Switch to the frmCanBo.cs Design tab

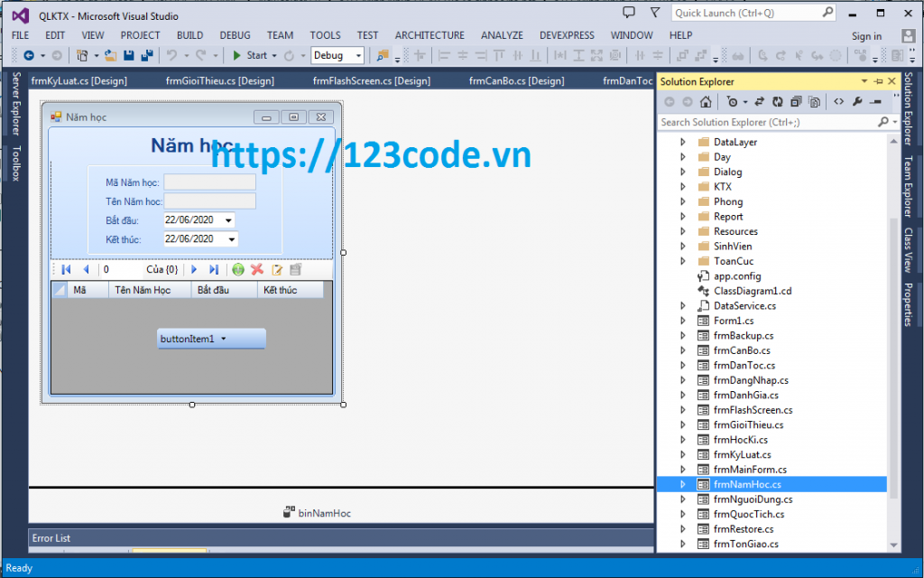516,79
